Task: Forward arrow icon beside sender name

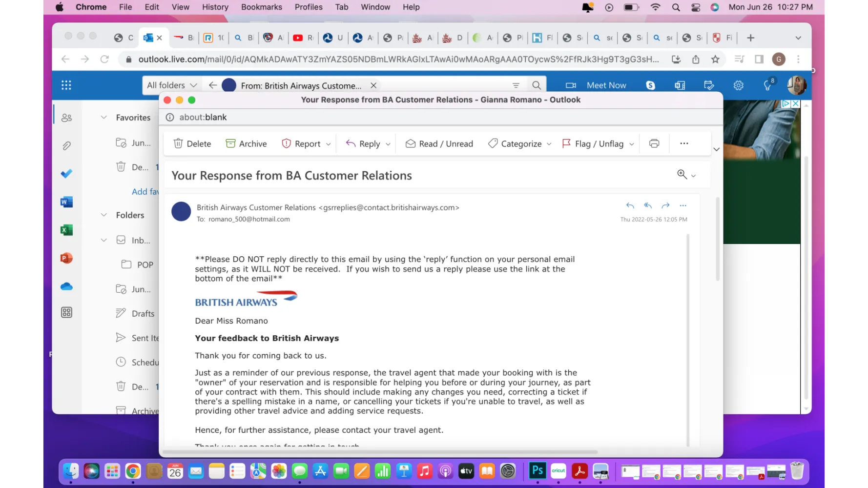Action: coord(665,205)
